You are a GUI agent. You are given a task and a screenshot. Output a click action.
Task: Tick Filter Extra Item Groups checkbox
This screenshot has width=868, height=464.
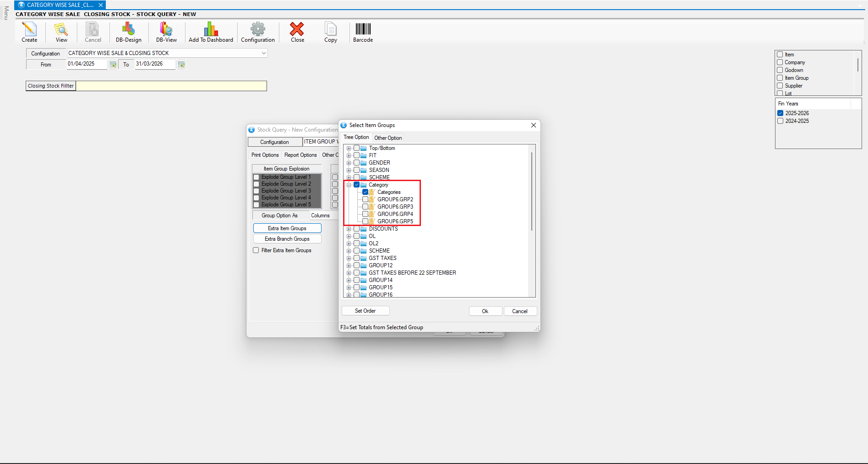pyautogui.click(x=256, y=250)
